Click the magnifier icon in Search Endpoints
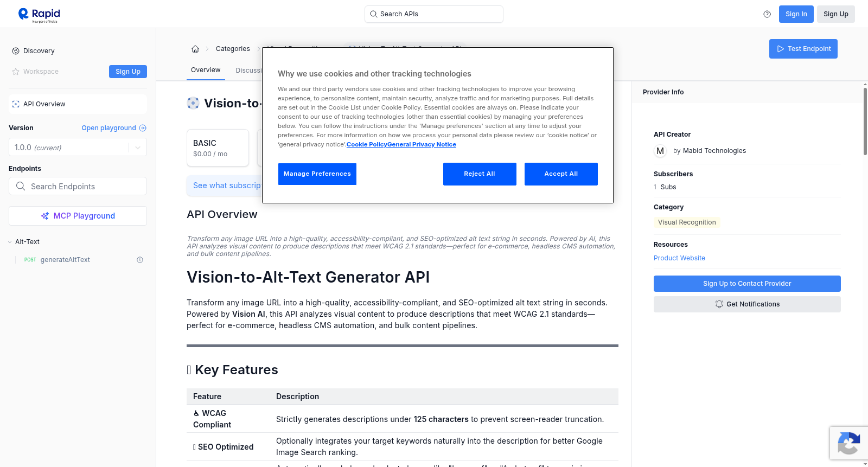Viewport: 868px width, 467px height. point(21,186)
